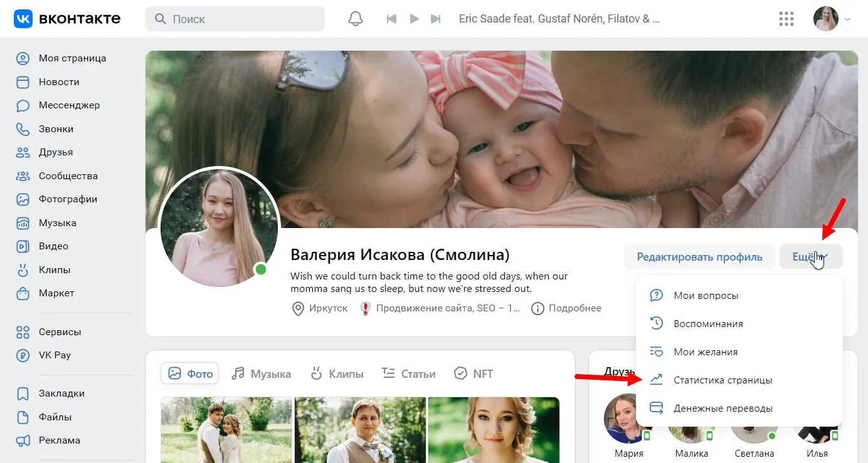
Task: Select Денежные переводы menu entry
Action: pos(739,408)
